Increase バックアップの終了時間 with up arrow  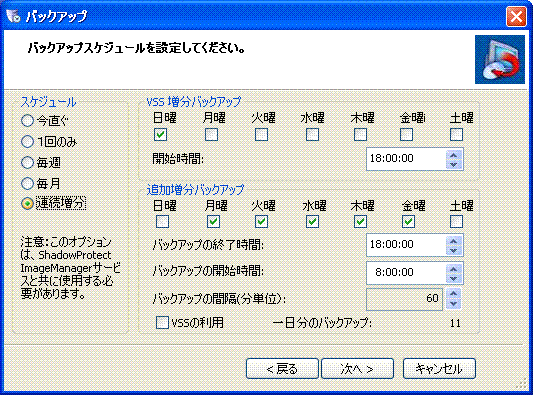(x=453, y=241)
